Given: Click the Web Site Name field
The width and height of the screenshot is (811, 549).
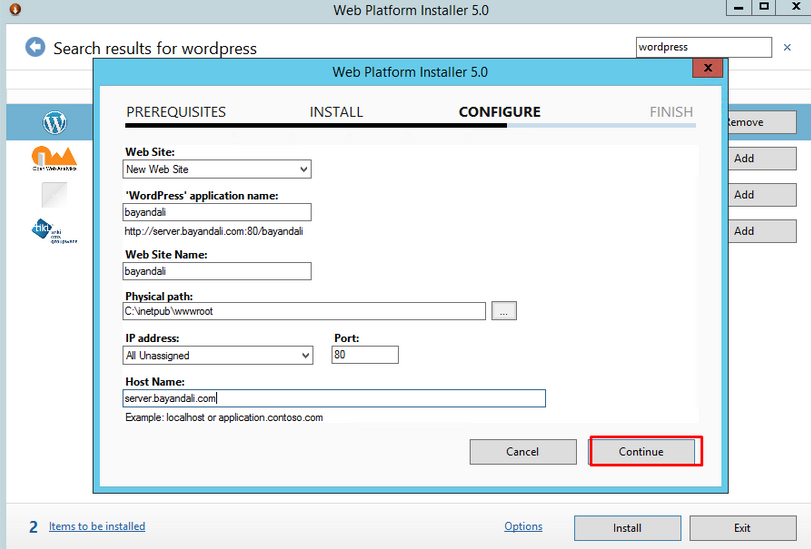Looking at the screenshot, I should pyautogui.click(x=217, y=271).
